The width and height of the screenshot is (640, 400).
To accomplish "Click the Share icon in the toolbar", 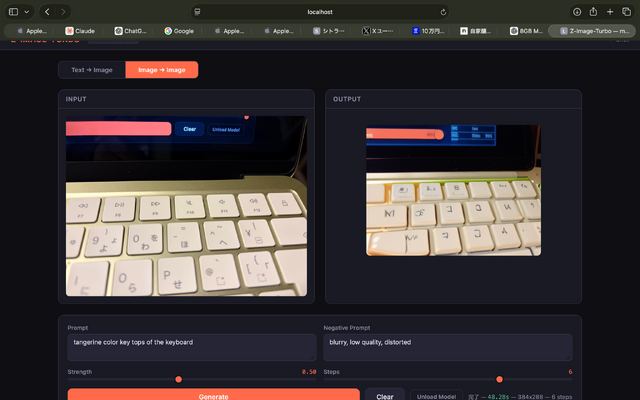I will click(594, 11).
